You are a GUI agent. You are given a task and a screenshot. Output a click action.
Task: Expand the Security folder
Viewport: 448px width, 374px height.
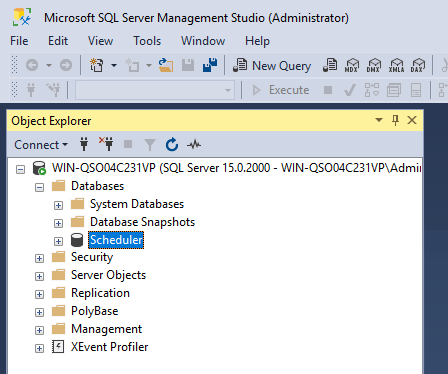pyautogui.click(x=39, y=258)
